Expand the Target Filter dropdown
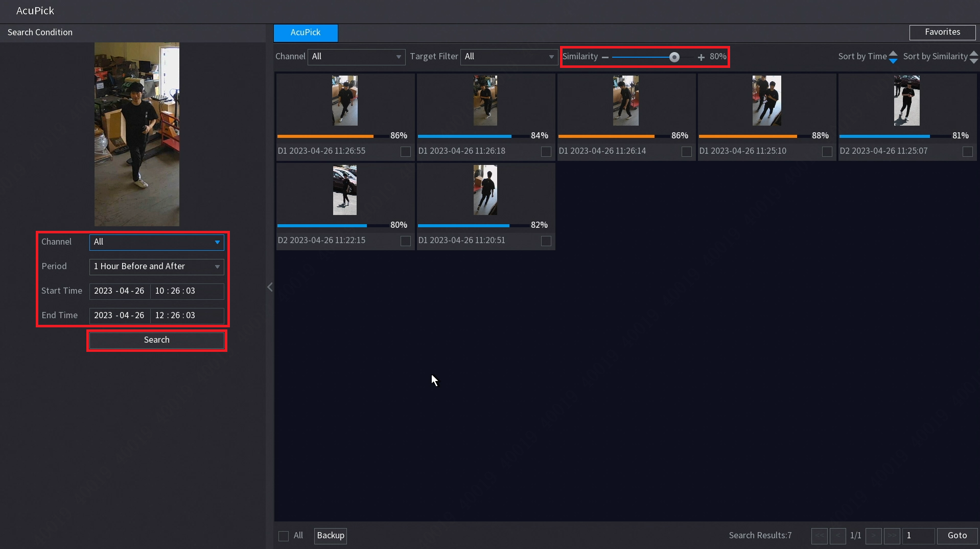 pyautogui.click(x=509, y=57)
